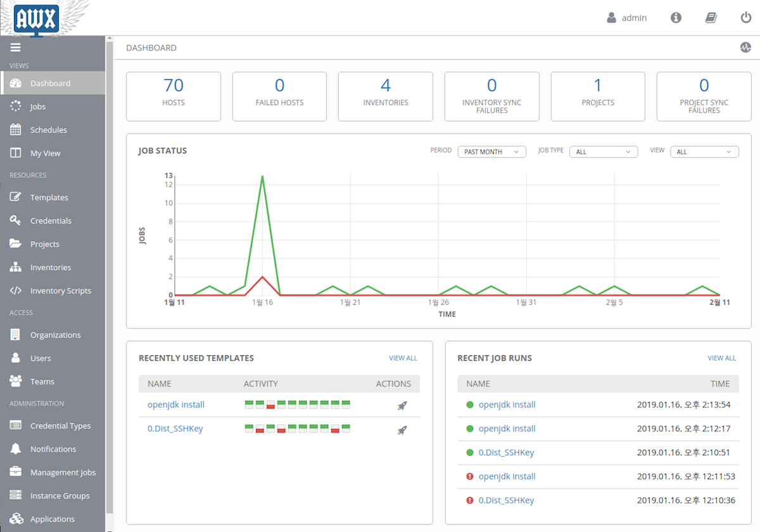This screenshot has width=760, height=532.
Task: Click the Applications cubes icon
Action: click(16, 519)
